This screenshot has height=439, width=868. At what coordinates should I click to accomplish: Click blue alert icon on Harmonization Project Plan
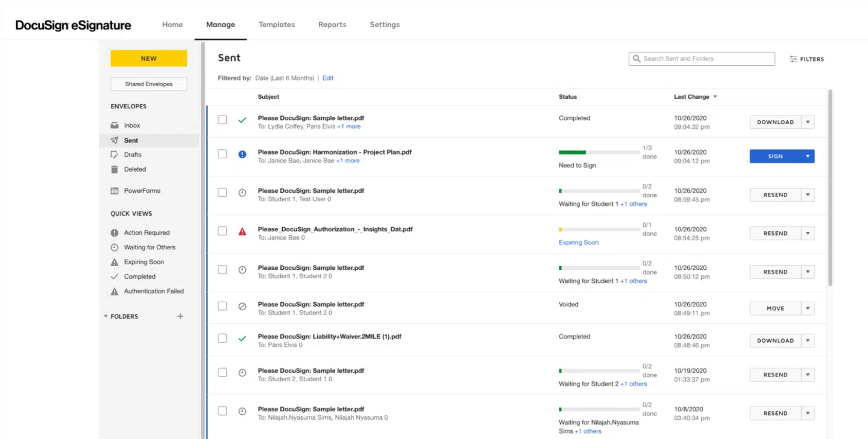tap(242, 154)
